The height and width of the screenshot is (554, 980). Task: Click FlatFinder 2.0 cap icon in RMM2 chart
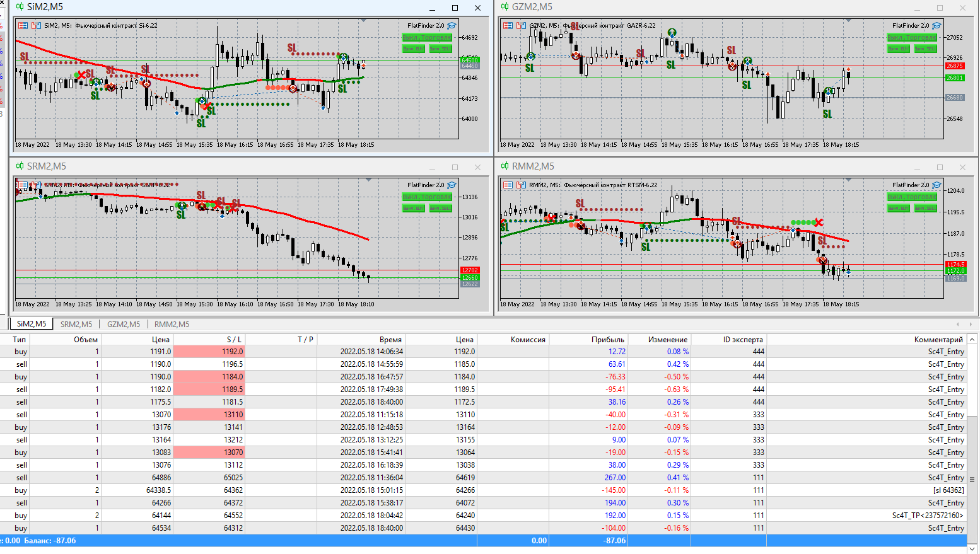point(936,185)
